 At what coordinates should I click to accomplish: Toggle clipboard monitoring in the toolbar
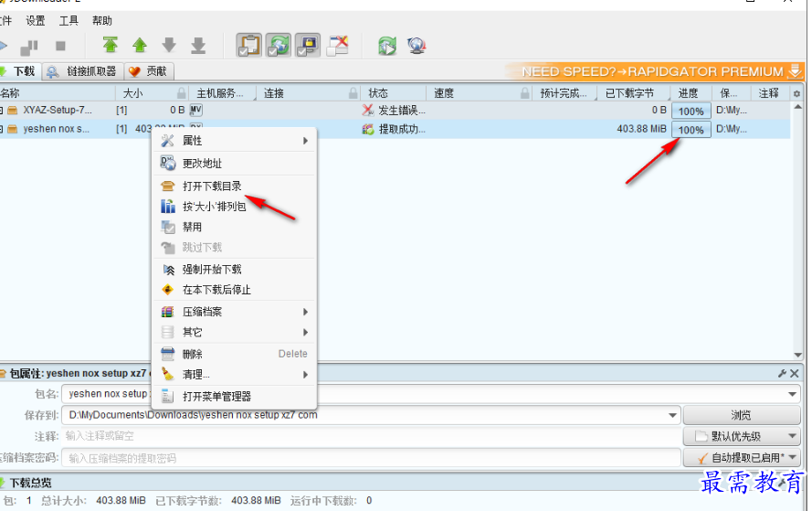(x=249, y=46)
